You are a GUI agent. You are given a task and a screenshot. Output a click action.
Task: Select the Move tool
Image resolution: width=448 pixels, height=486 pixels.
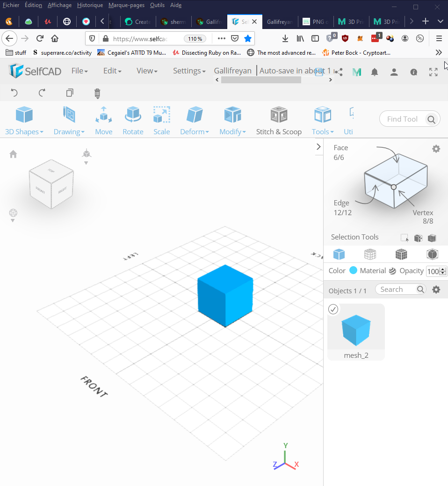[103, 121]
